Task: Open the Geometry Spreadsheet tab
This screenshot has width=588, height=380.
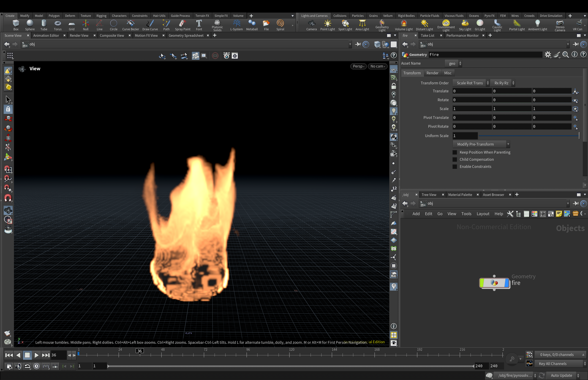Action: point(186,36)
